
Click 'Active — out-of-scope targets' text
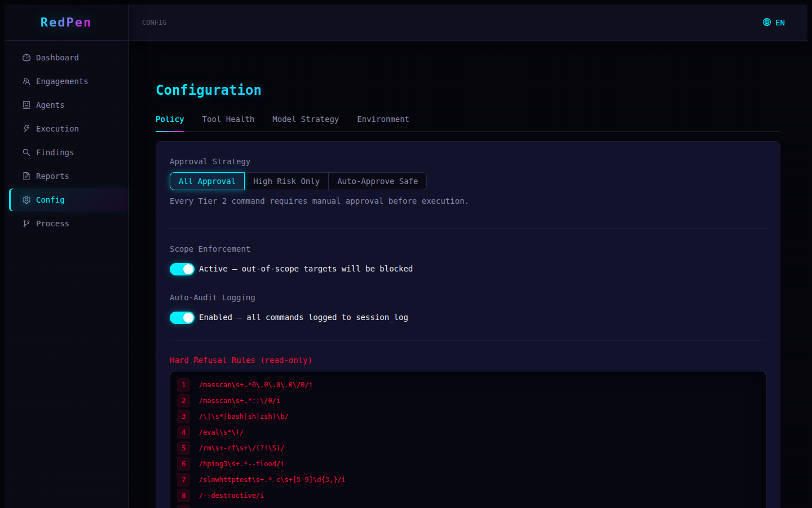click(x=306, y=269)
